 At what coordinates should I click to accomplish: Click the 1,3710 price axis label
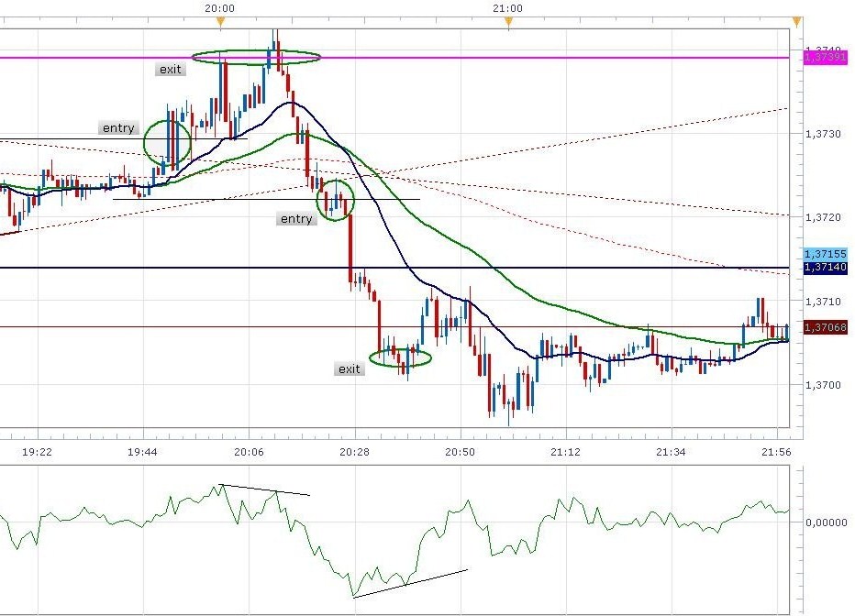[823, 302]
